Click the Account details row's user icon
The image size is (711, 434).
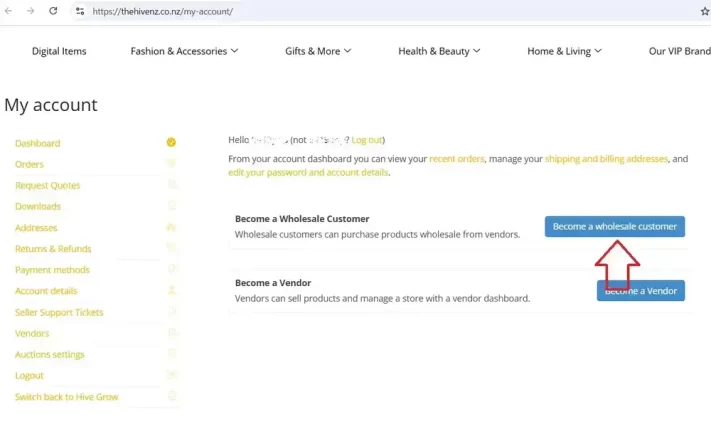(x=171, y=290)
